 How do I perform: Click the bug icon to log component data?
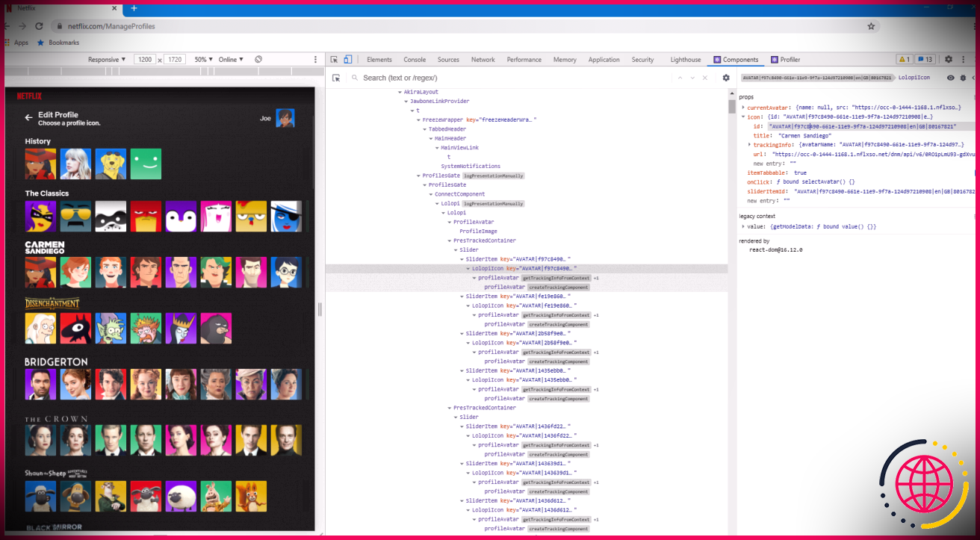coord(963,78)
